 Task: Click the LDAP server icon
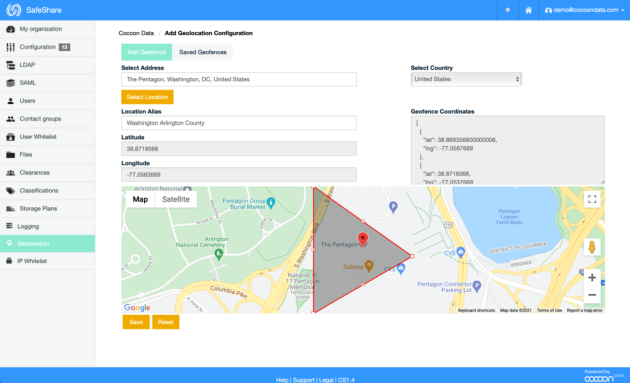(x=10, y=65)
